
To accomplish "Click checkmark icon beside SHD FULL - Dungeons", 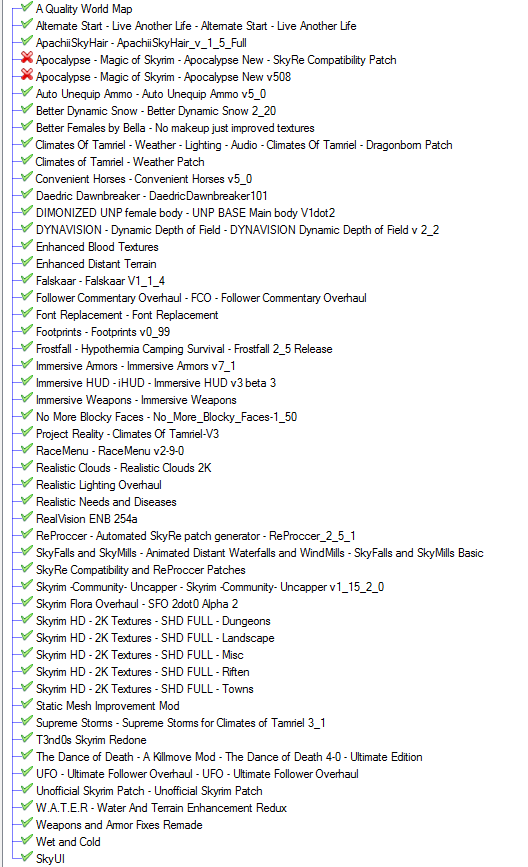I will point(27,619).
